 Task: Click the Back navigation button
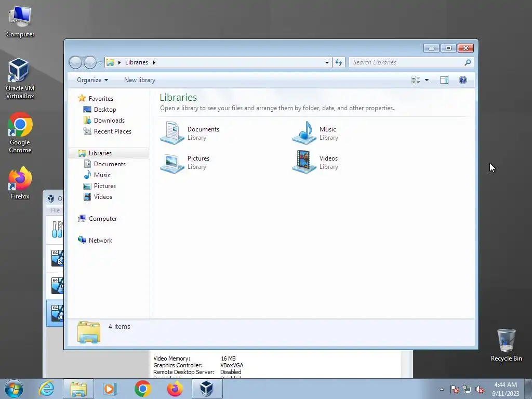point(76,62)
